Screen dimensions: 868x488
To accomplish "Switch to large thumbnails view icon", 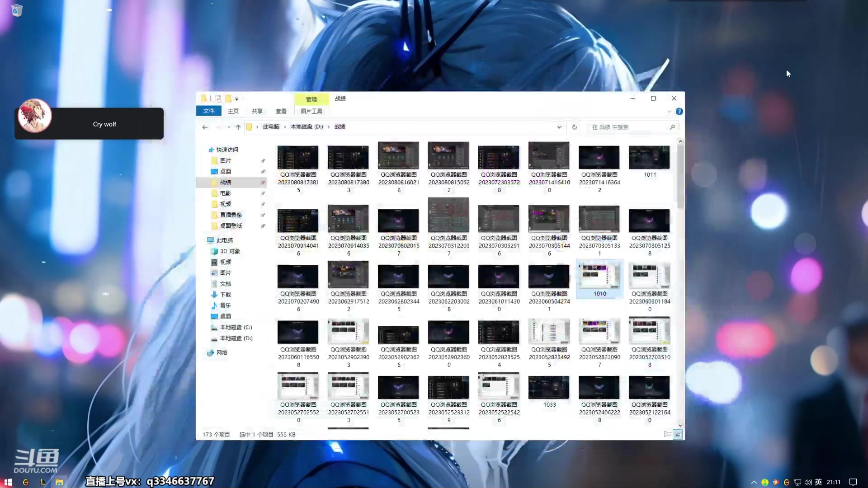I will tap(678, 434).
